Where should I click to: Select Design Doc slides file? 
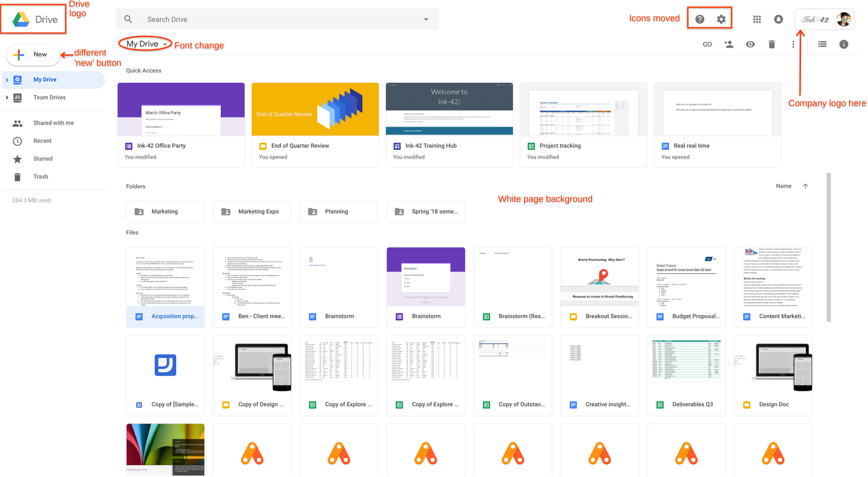pos(773,376)
